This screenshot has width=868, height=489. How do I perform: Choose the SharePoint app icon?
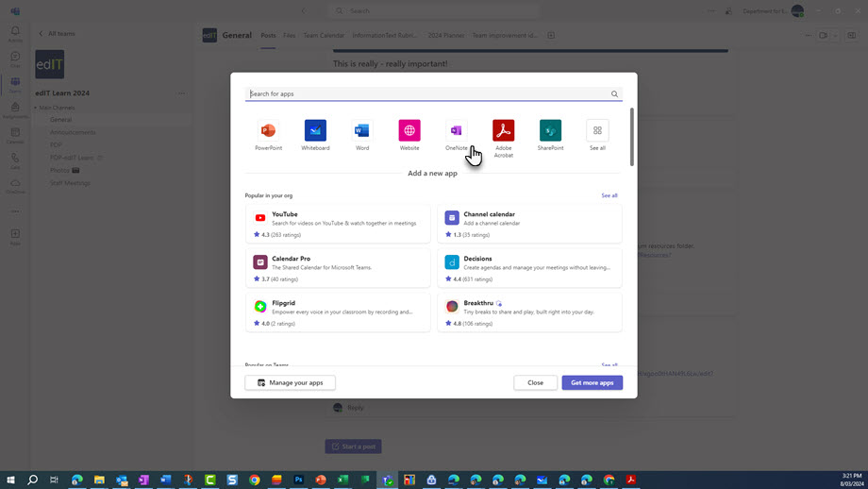click(550, 130)
